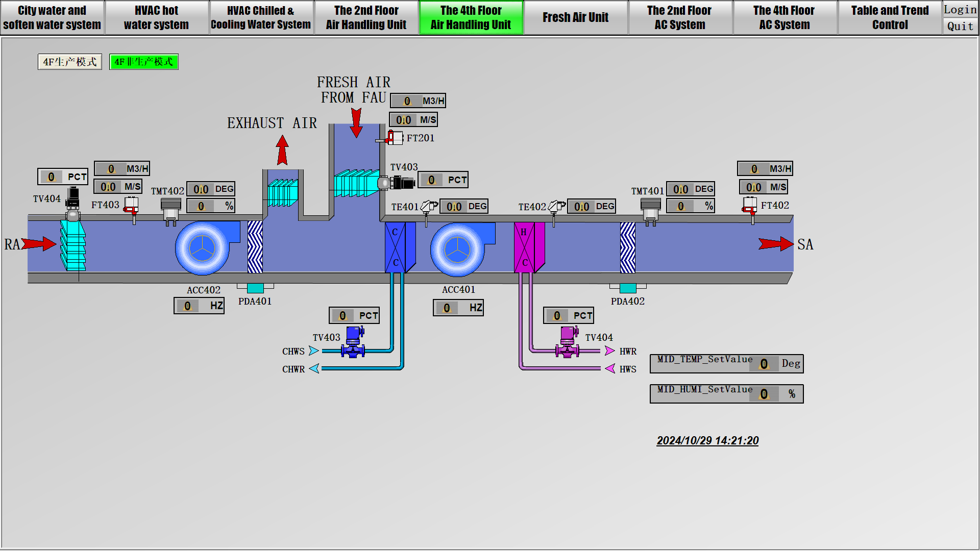980x551 pixels.
Task: Select the magenta TV404 hot water valve
Action: click(x=568, y=342)
